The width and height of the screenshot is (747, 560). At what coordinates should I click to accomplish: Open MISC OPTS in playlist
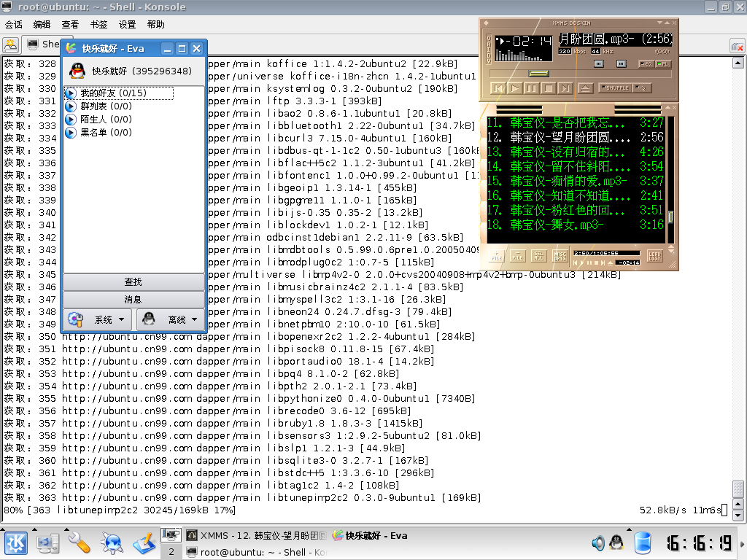pos(560,256)
